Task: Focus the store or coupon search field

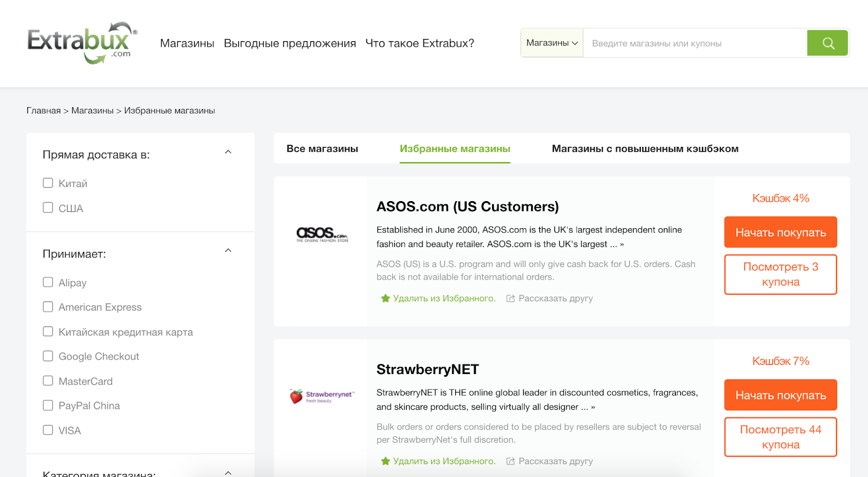Action: pyautogui.click(x=695, y=43)
